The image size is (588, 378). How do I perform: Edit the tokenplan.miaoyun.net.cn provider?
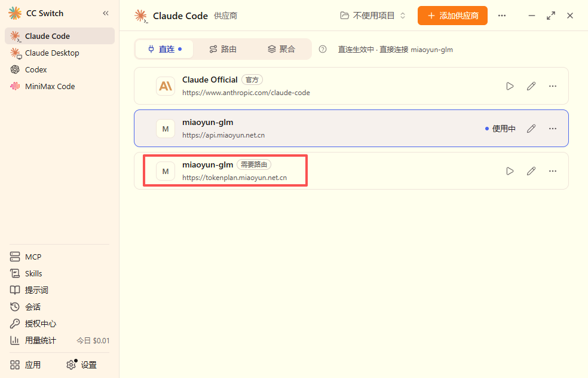[x=531, y=171]
